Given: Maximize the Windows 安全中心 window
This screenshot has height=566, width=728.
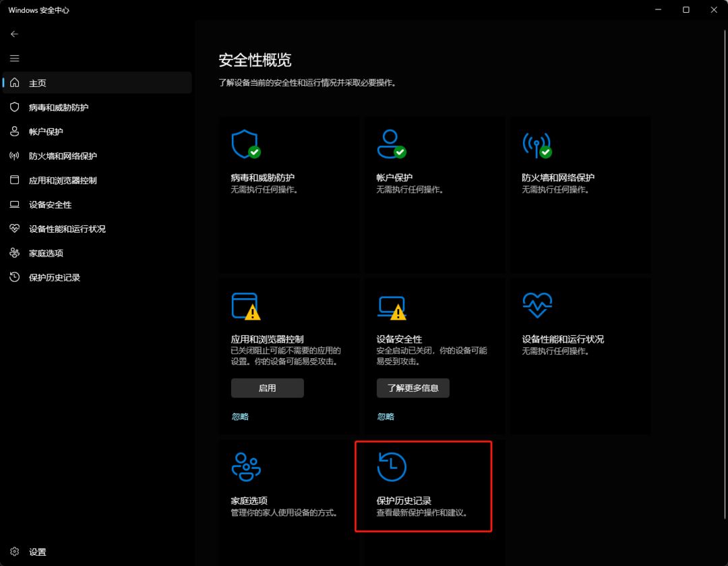Looking at the screenshot, I should [686, 9].
